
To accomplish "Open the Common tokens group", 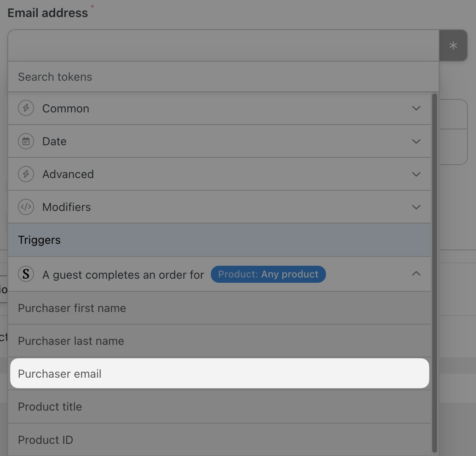I will (219, 108).
